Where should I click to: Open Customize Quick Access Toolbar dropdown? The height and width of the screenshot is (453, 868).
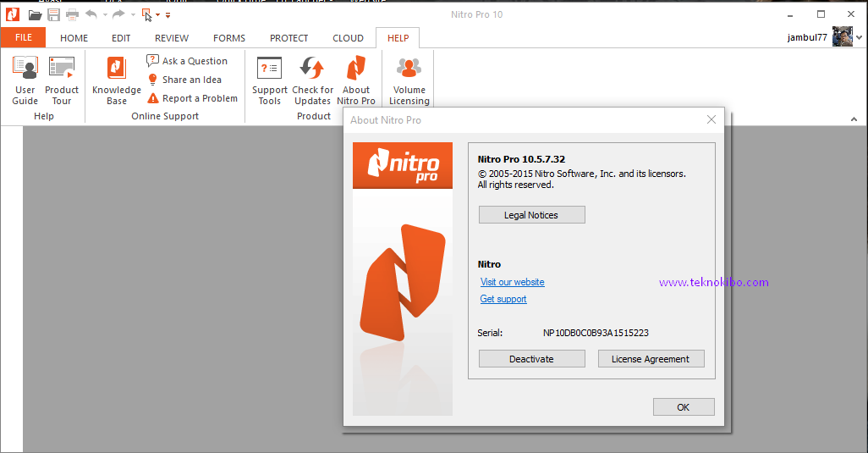click(x=168, y=15)
